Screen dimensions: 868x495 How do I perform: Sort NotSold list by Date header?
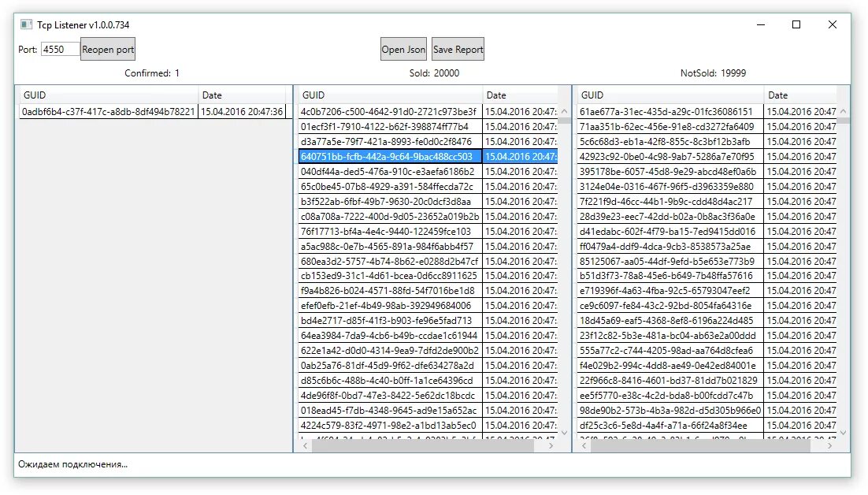(800, 95)
